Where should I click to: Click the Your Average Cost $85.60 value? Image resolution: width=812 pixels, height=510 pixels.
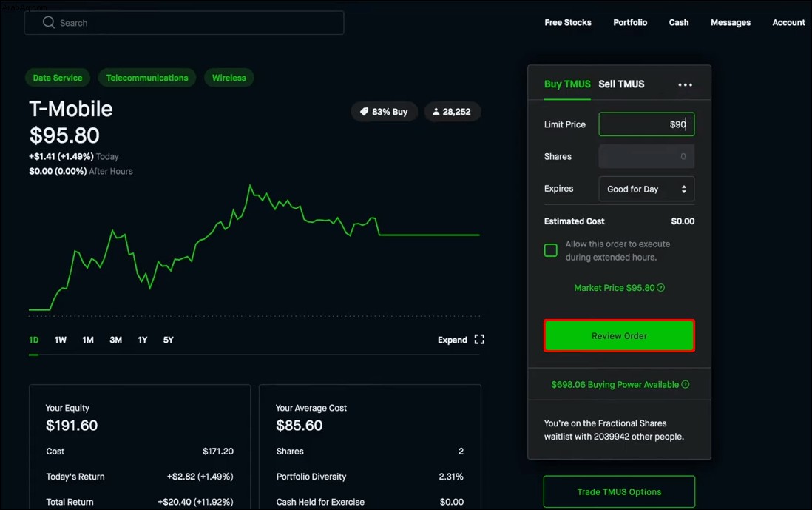click(300, 426)
